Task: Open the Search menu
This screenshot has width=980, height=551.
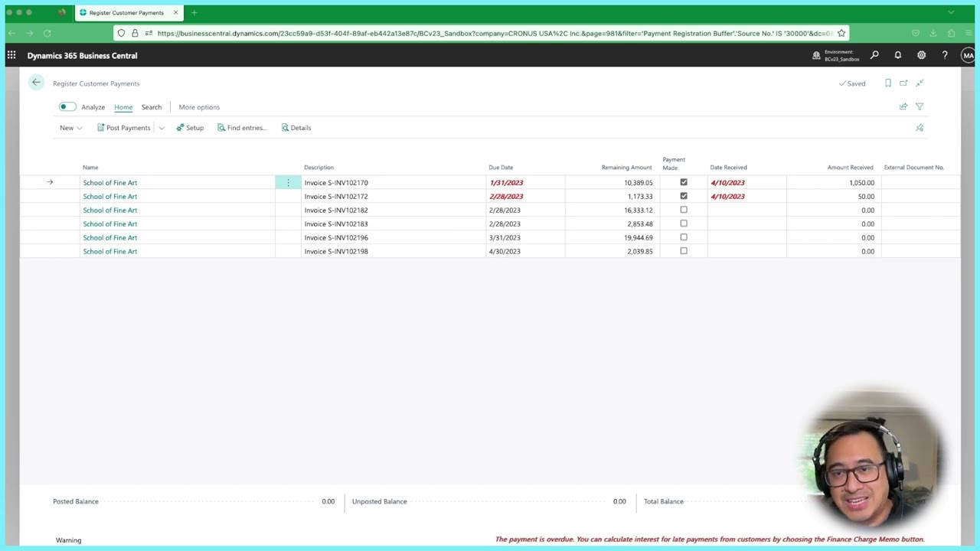Action: (x=152, y=107)
